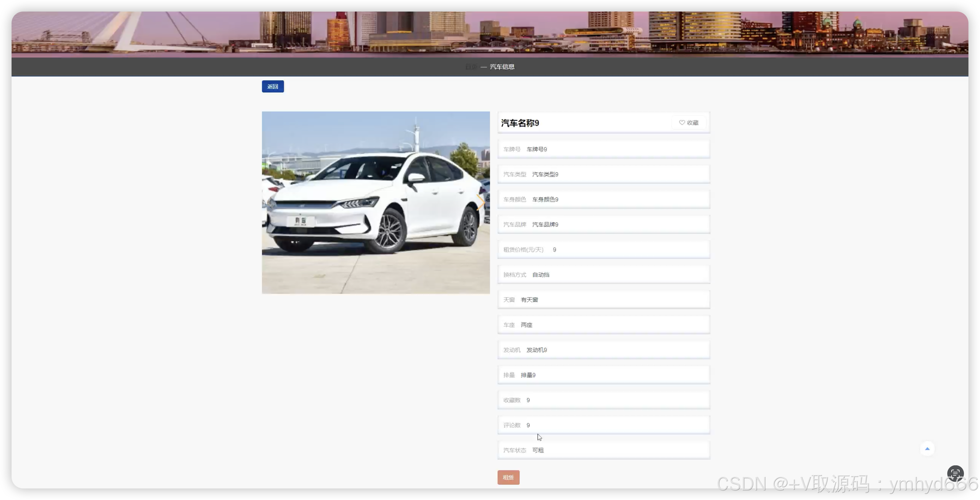Click the 租赁价格(元/天) price row

coord(603,250)
